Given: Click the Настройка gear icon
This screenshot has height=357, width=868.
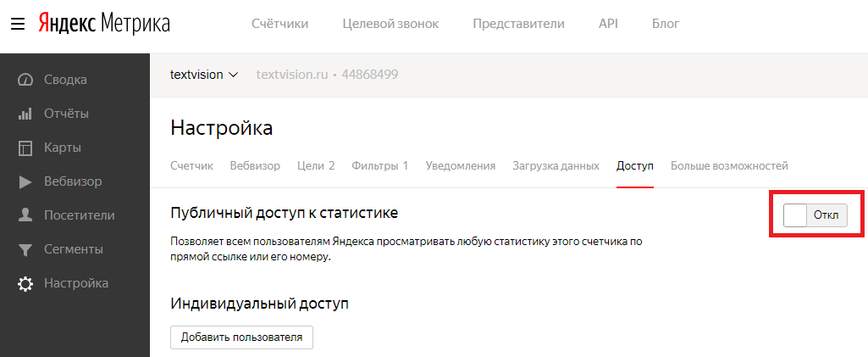Looking at the screenshot, I should click(25, 283).
